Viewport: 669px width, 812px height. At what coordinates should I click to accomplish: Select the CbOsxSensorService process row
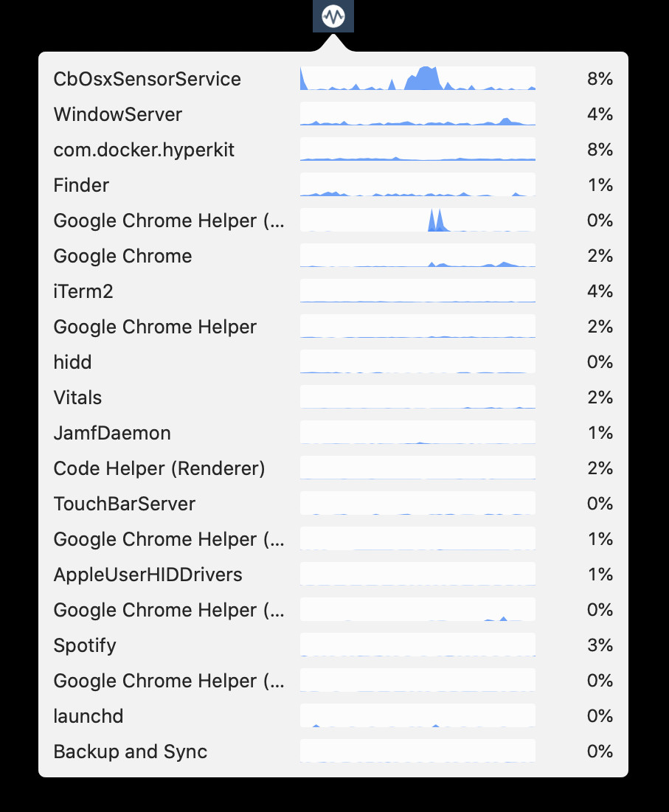333,79
